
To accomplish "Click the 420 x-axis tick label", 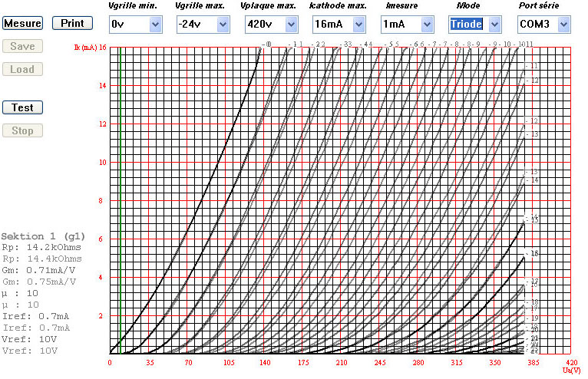I will pos(572,363).
